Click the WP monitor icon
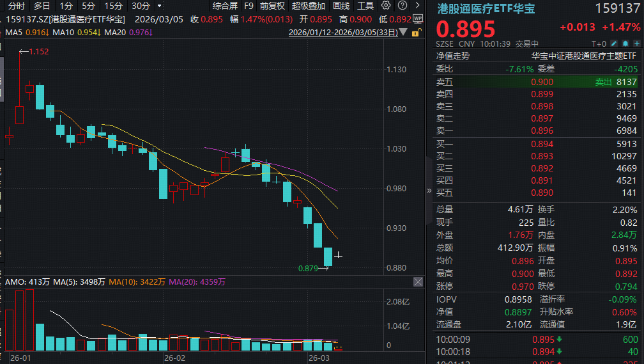Viewport: 644px width, 364px height. tap(417, 19)
